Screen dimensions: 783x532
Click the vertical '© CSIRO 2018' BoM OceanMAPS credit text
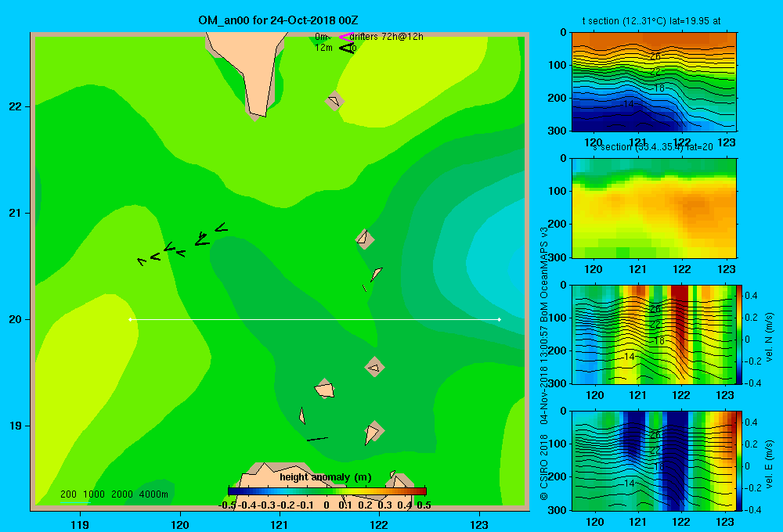click(x=544, y=363)
